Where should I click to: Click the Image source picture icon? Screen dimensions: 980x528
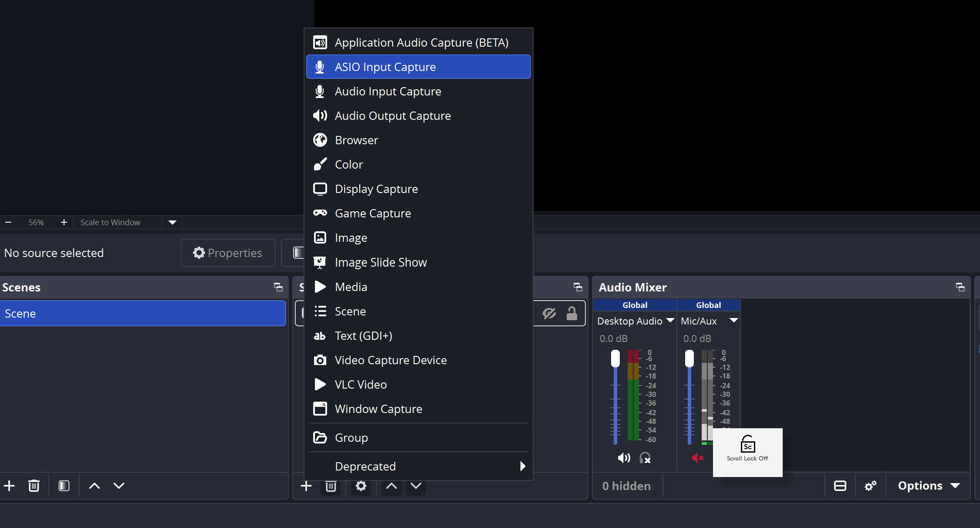[320, 237]
